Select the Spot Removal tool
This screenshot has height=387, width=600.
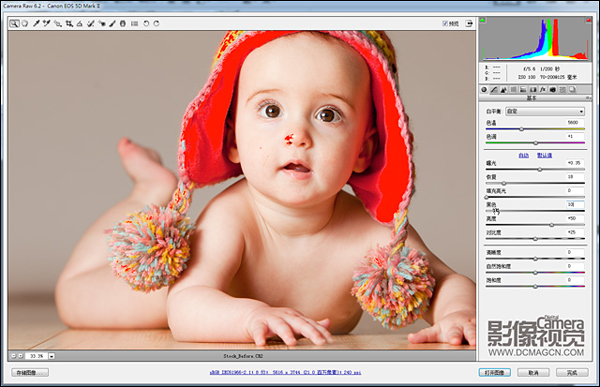point(91,24)
